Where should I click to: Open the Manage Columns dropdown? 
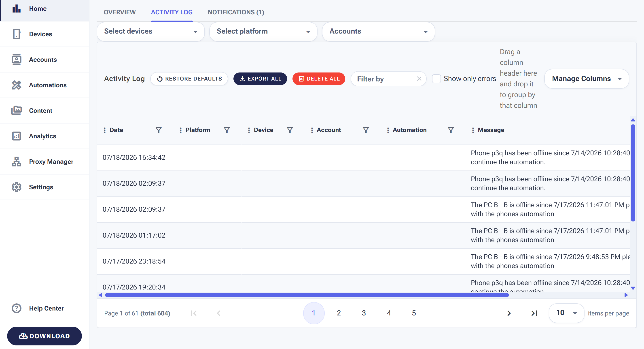coord(587,79)
